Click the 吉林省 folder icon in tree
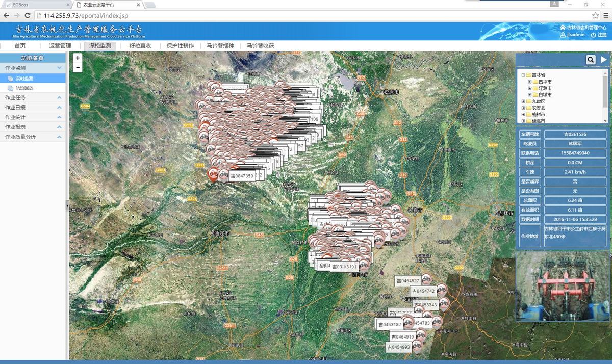The image size is (612, 364). tap(529, 75)
